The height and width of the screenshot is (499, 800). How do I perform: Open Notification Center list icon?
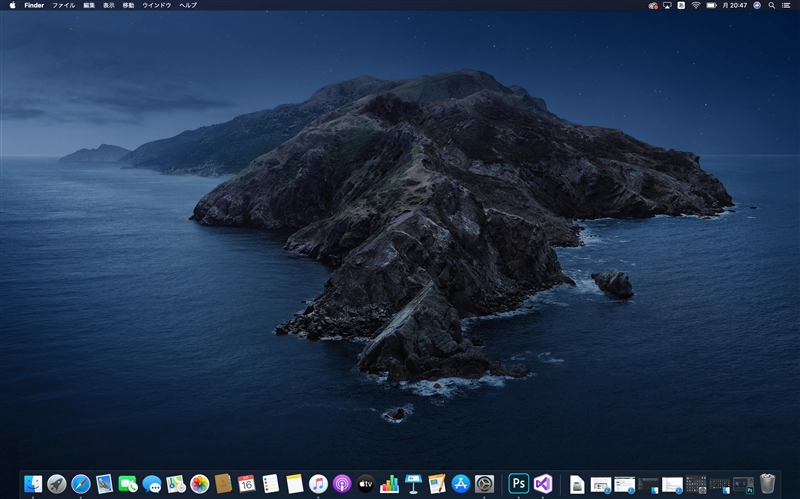(x=786, y=5)
